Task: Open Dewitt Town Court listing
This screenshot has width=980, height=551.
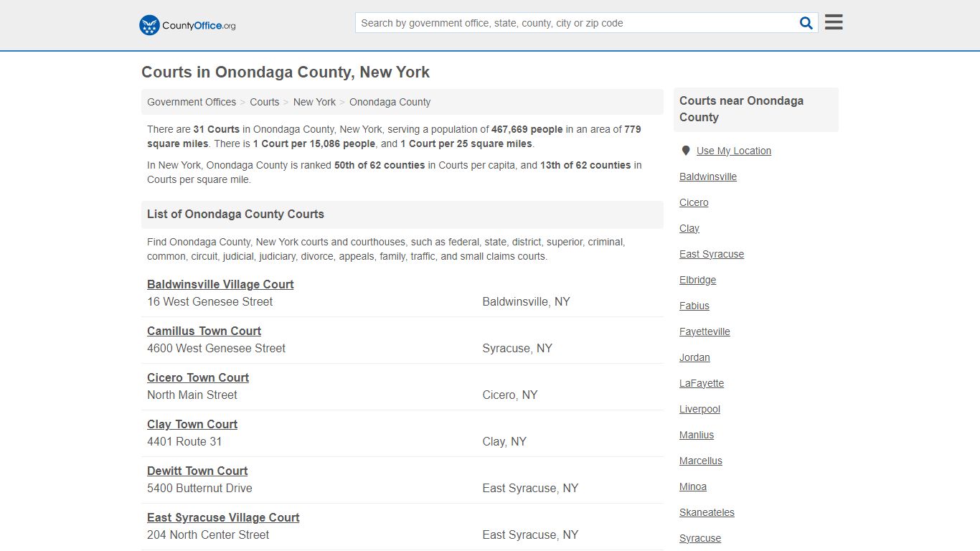Action: coord(197,471)
